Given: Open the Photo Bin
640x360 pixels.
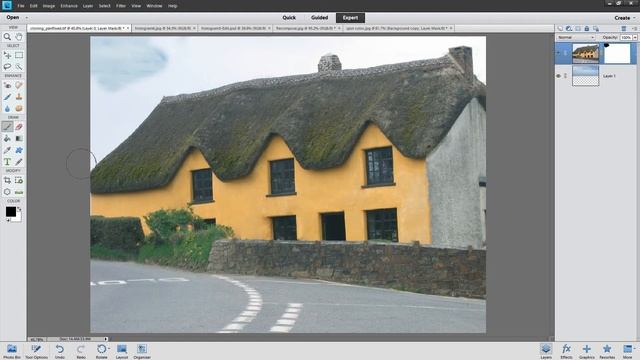Looking at the screenshot, I should point(12,351).
